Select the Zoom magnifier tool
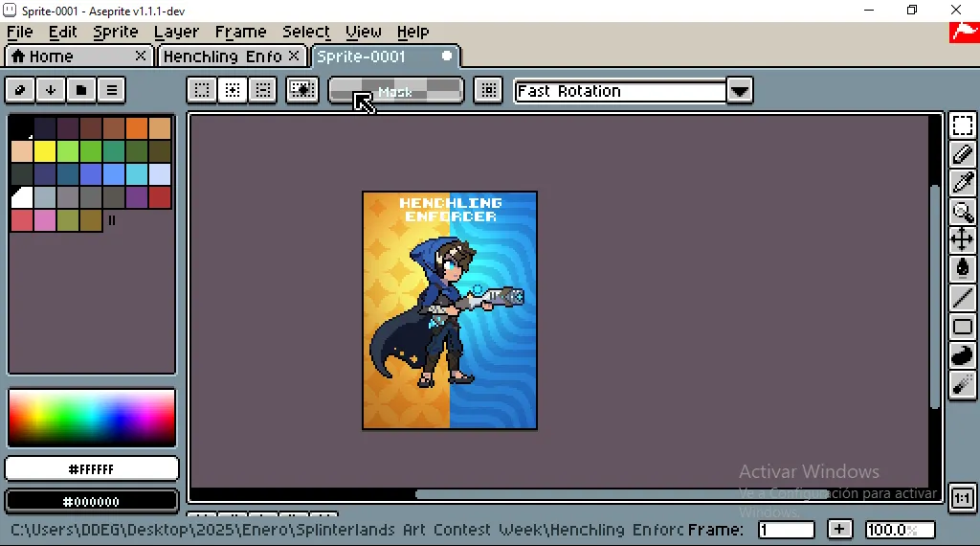The image size is (980, 546). (x=963, y=212)
